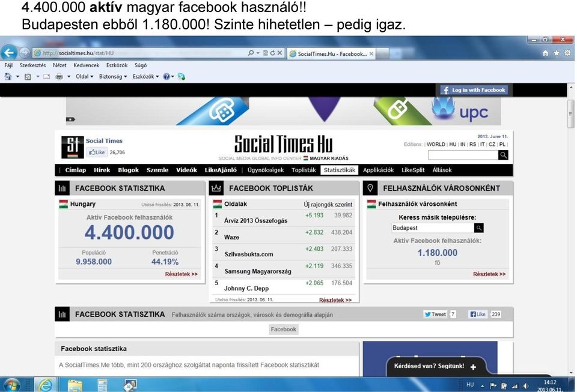Click the address bar search magnifier icon
This screenshot has width=577, height=392.
click(251, 53)
